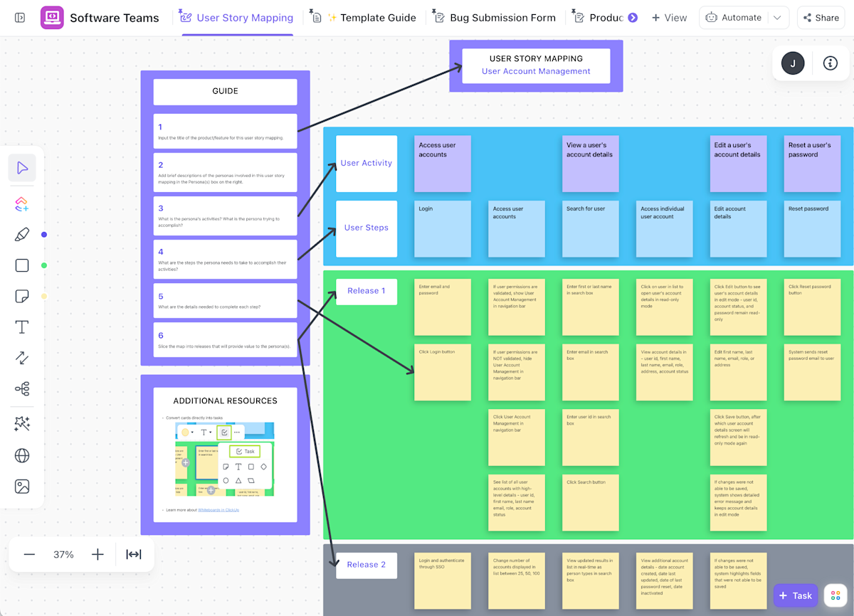Activate the AI wand tool

click(22, 424)
